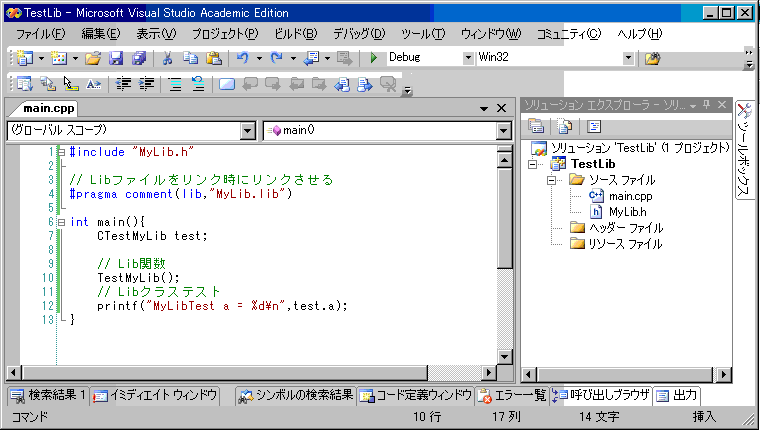Image resolution: width=760 pixels, height=430 pixels.
Task: Click the Undo arrow icon
Action: [242, 58]
